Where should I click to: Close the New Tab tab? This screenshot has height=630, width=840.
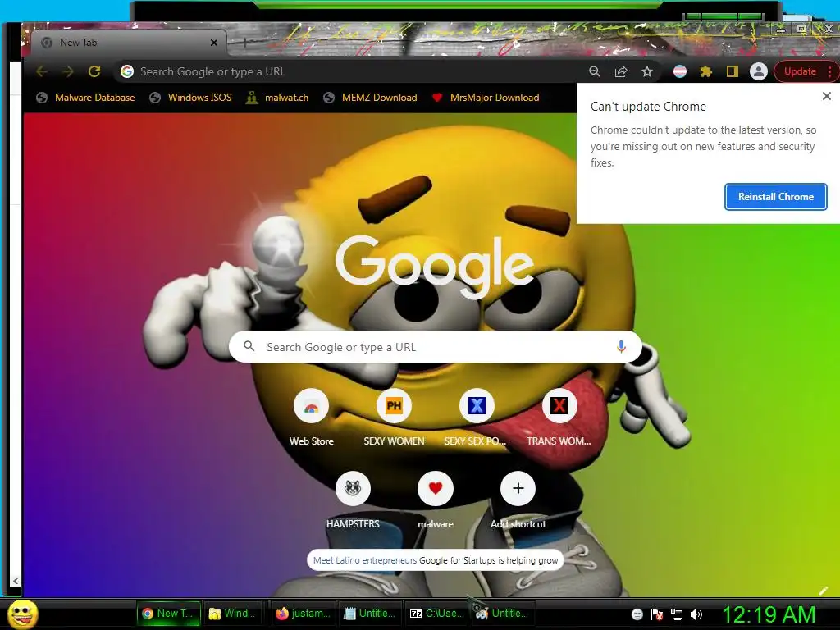[214, 43]
